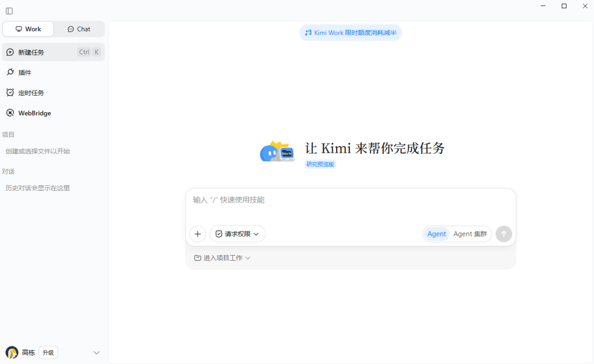
Task: Select the Agent mode toggle
Action: 436,234
